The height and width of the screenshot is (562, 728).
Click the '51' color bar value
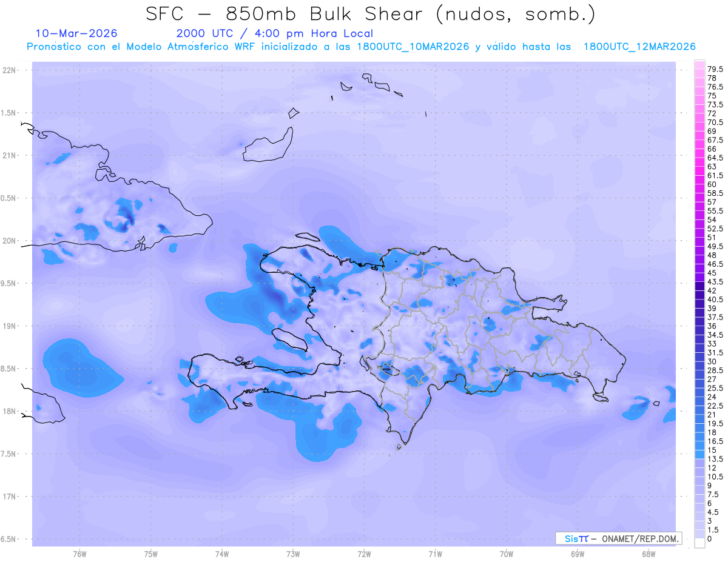(712, 238)
